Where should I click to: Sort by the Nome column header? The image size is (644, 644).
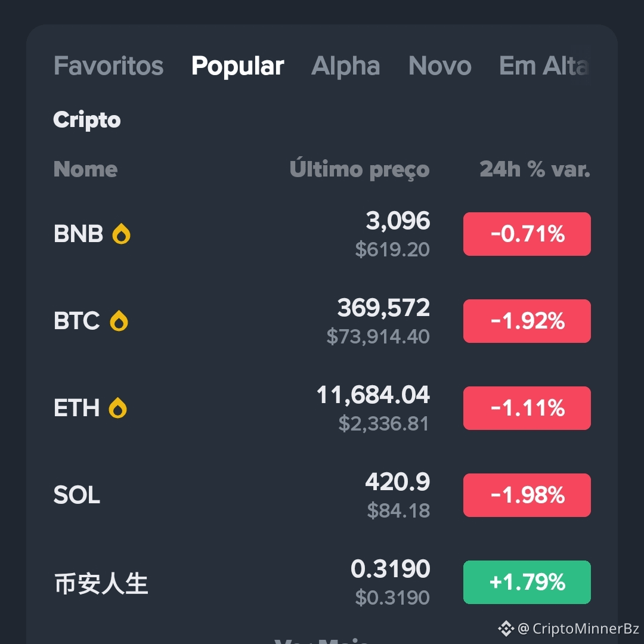click(x=85, y=169)
